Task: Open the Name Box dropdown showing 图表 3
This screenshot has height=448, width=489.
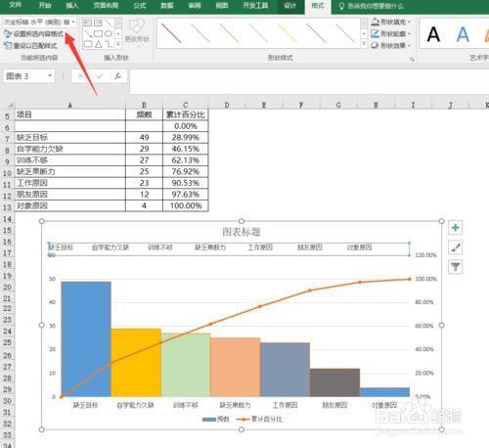Action: [50, 76]
